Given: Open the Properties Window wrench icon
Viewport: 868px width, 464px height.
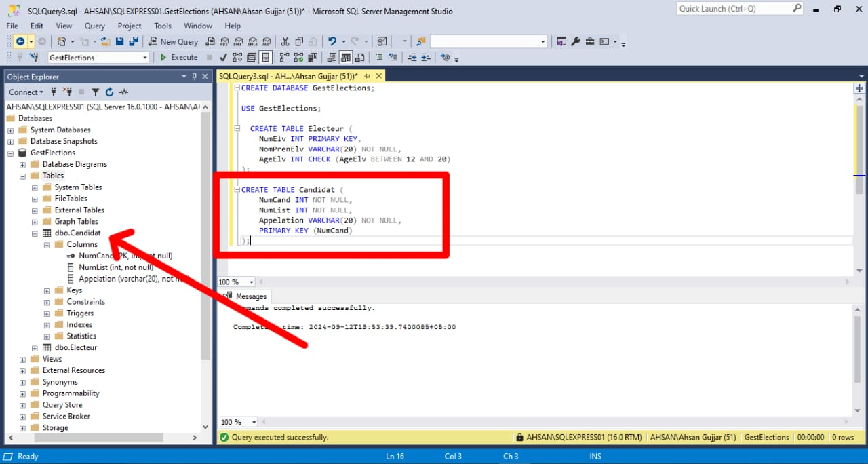Looking at the screenshot, I should (576, 41).
